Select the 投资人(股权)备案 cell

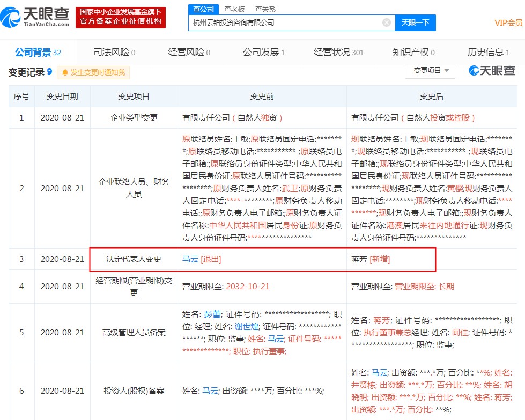(134, 391)
